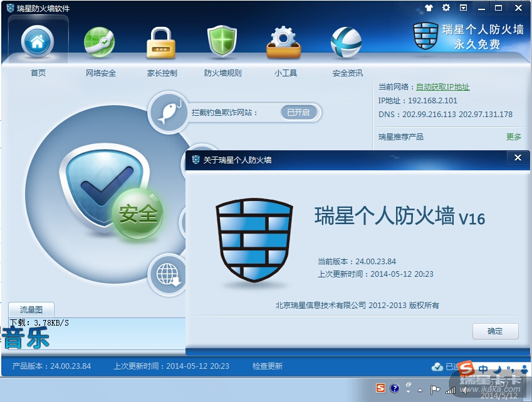
Task: Select the 流量图 tab
Action: click(31, 309)
